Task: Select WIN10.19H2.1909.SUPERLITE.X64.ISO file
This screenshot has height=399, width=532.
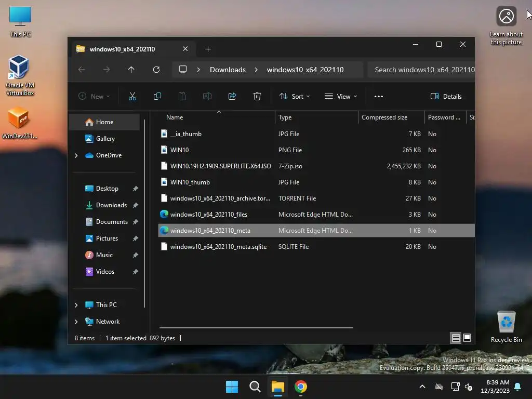Action: coord(316,166)
